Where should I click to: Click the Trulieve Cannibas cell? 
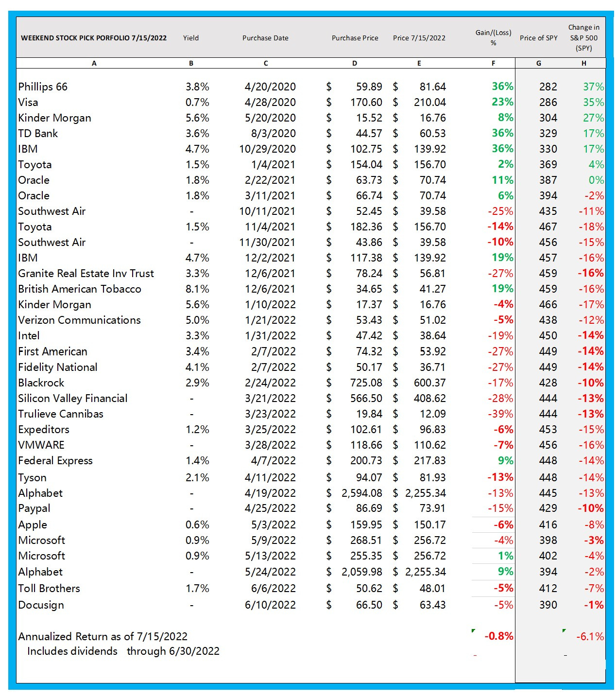click(61, 414)
